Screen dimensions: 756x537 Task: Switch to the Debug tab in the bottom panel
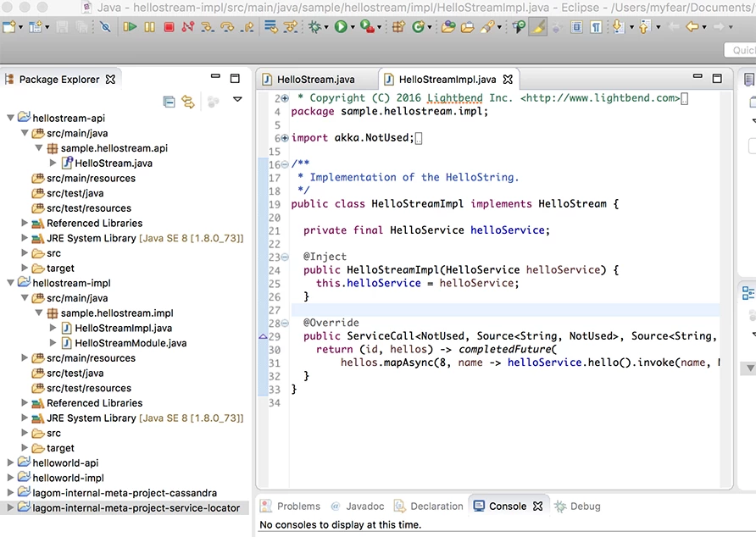578,507
